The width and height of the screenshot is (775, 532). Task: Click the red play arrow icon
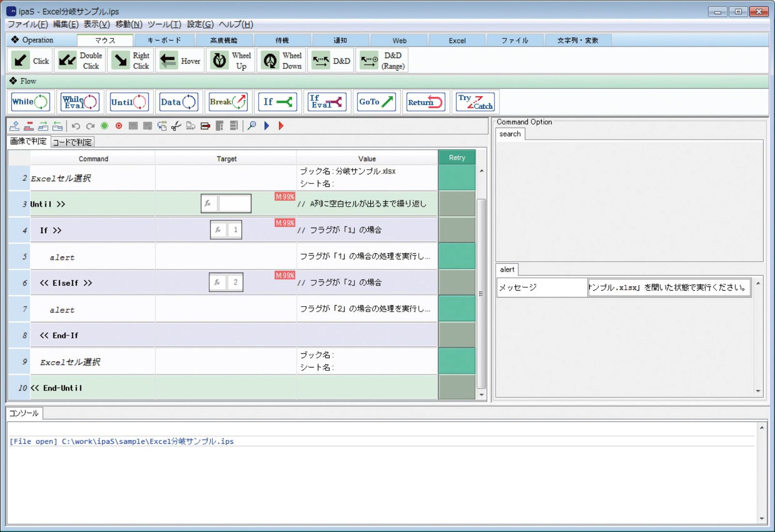281,126
